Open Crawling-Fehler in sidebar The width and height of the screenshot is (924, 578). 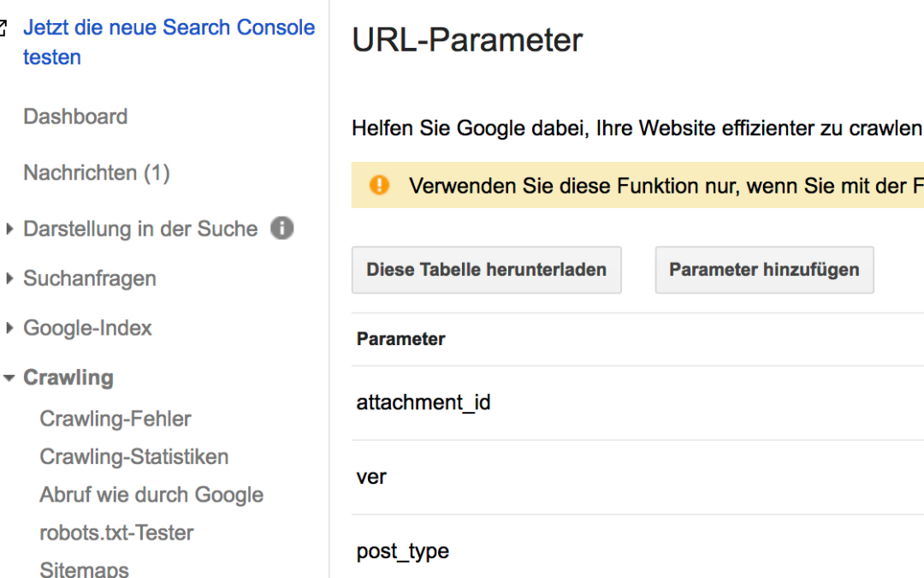coord(115,419)
